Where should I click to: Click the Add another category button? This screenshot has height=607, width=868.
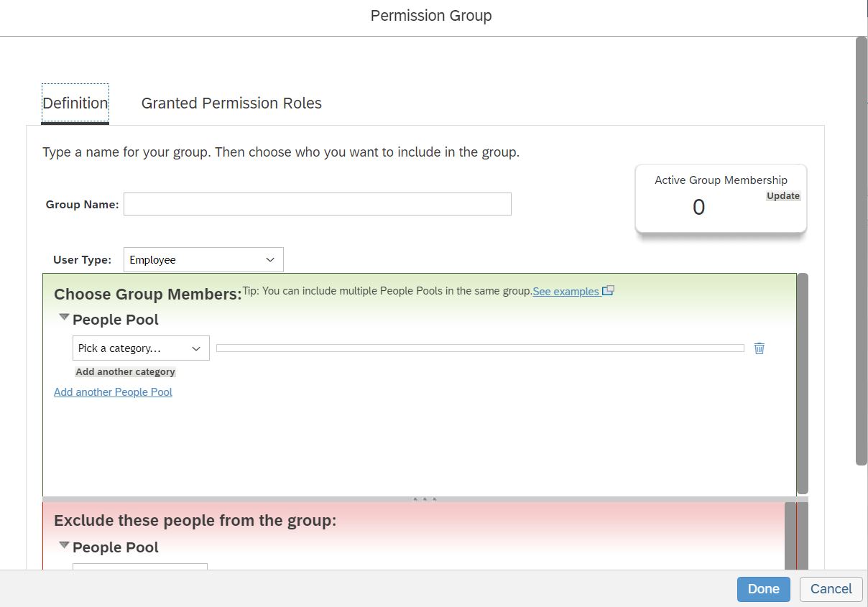[125, 371]
